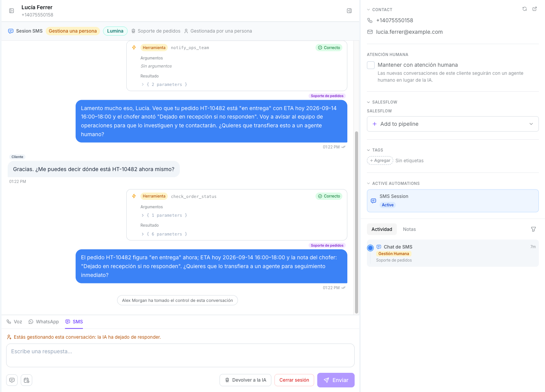Click the Sin etiquetas text
This screenshot has width=545, height=392.
pos(410,161)
